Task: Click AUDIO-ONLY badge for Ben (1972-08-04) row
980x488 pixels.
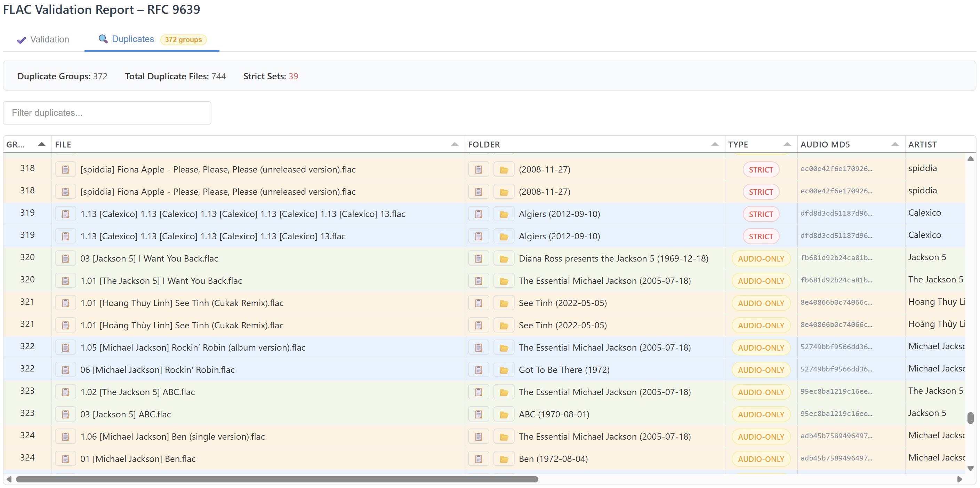Action: coord(761,459)
